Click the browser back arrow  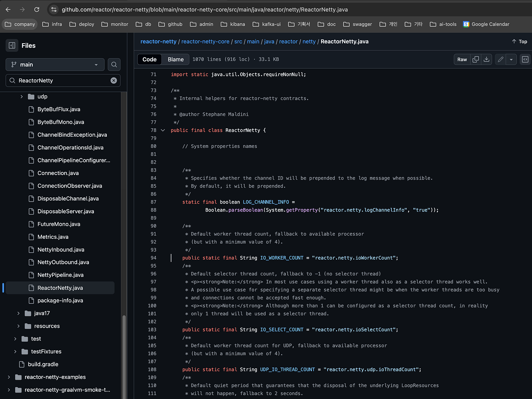point(8,9)
